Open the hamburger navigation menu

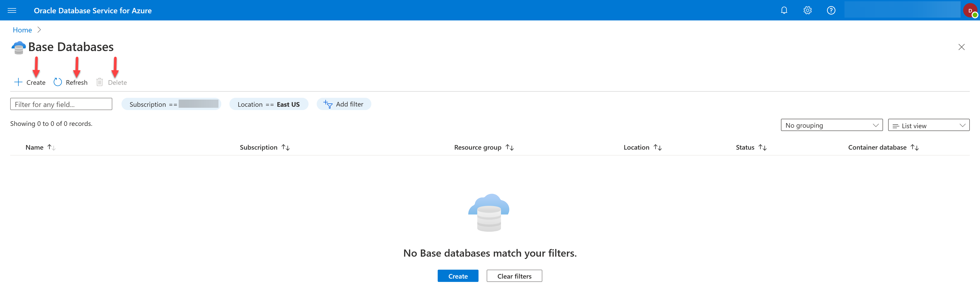[12, 10]
